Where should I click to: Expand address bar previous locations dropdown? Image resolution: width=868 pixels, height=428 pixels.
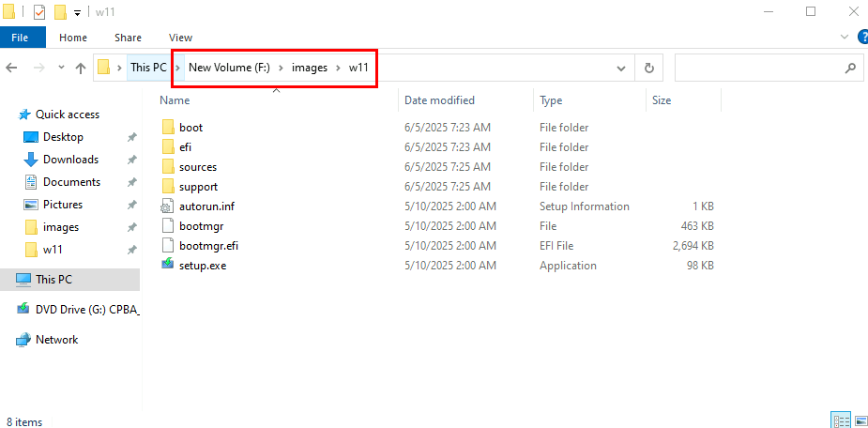click(x=621, y=69)
